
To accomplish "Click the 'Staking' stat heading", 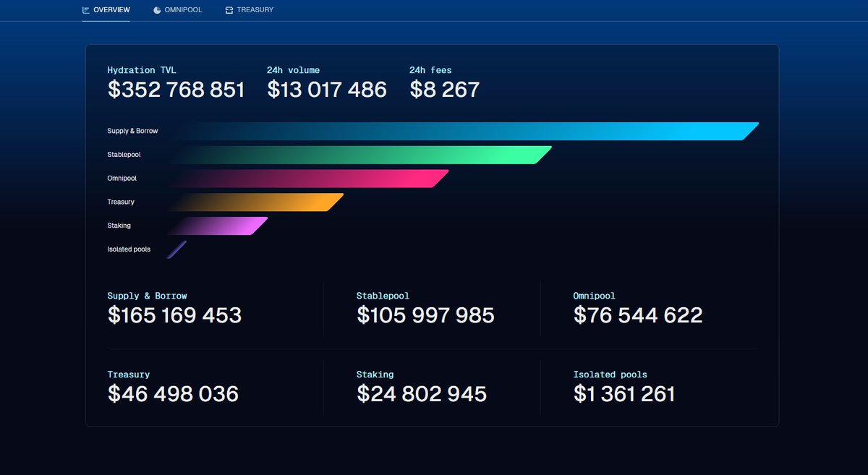I will tap(375, 375).
